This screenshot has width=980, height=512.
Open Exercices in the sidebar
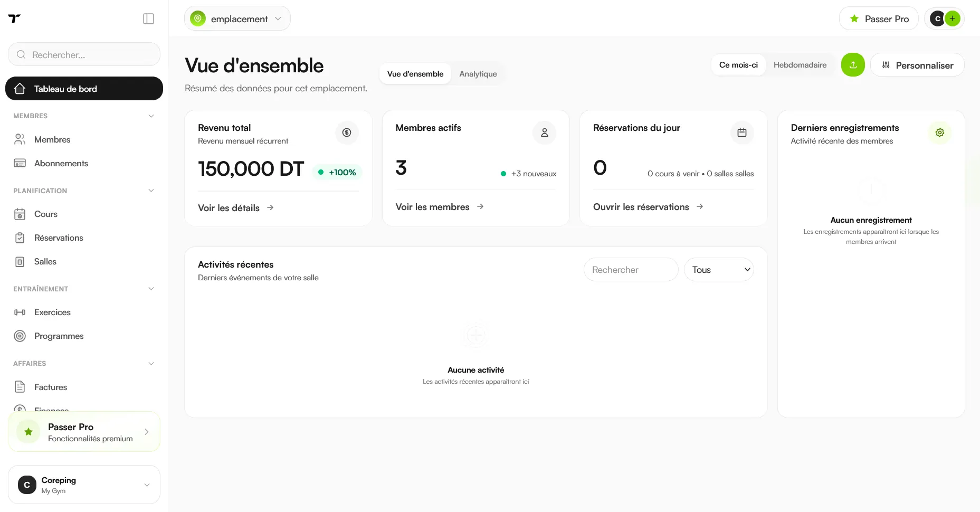click(84, 312)
